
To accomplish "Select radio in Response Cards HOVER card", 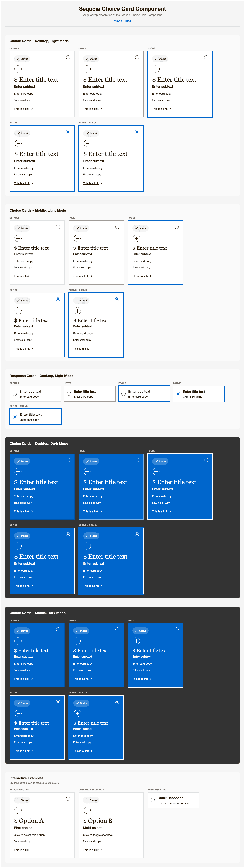I will (69, 394).
